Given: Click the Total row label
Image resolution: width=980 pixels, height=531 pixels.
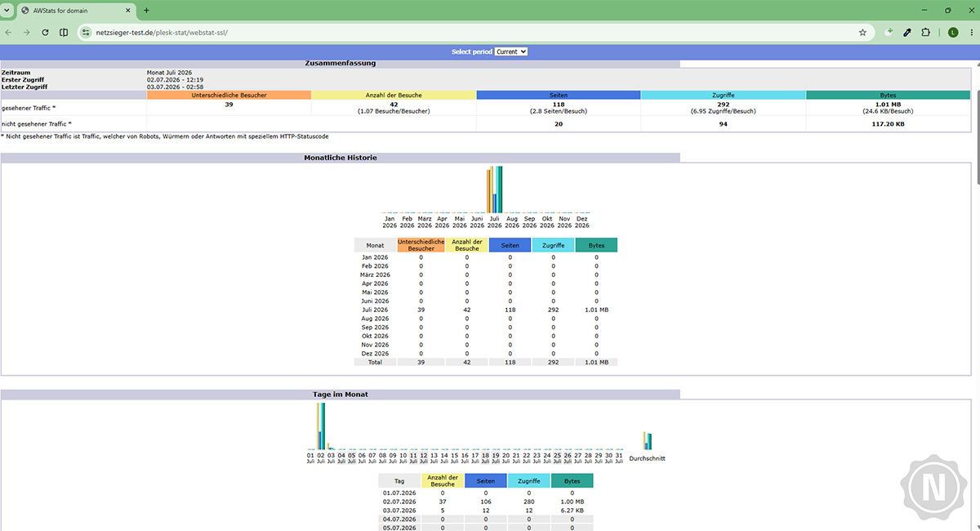Looking at the screenshot, I should coord(375,361).
